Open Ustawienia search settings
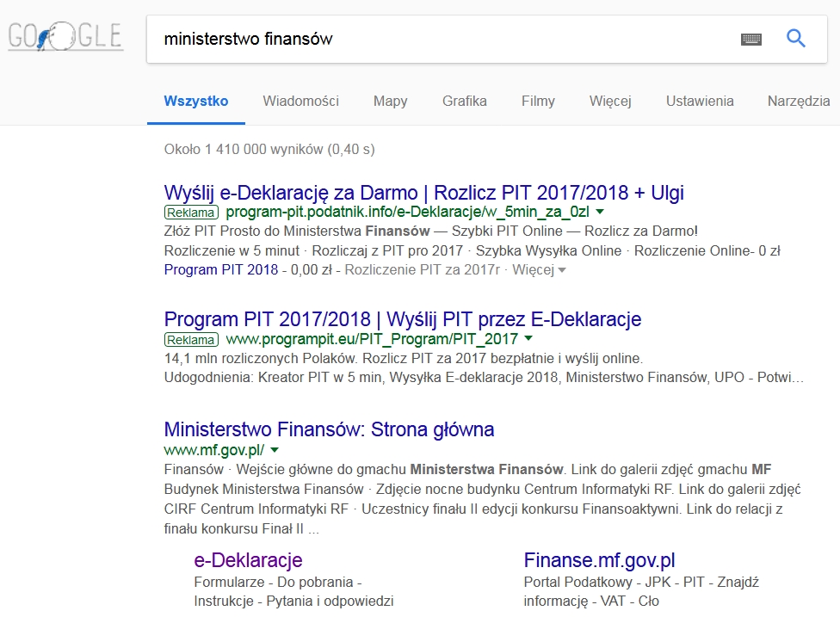The image size is (840, 617). pos(699,101)
